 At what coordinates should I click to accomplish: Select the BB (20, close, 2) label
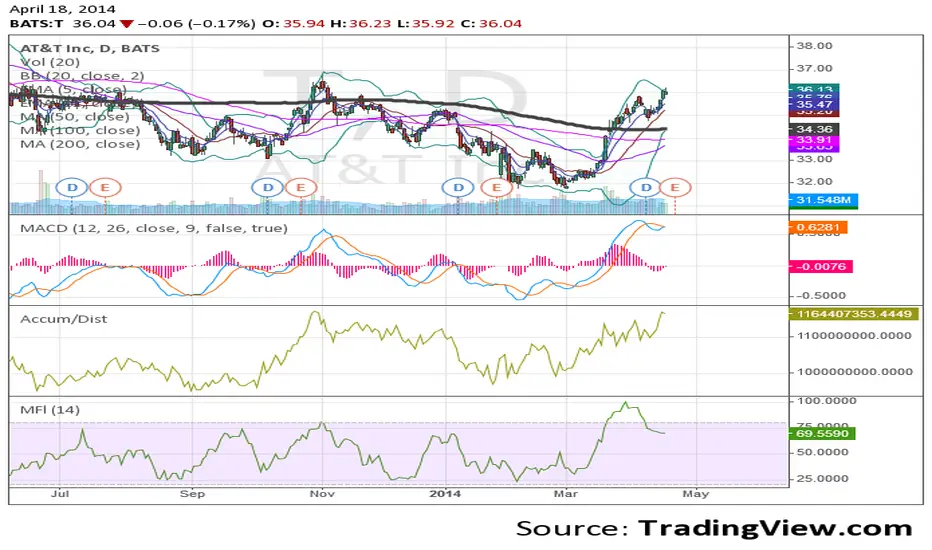82,76
